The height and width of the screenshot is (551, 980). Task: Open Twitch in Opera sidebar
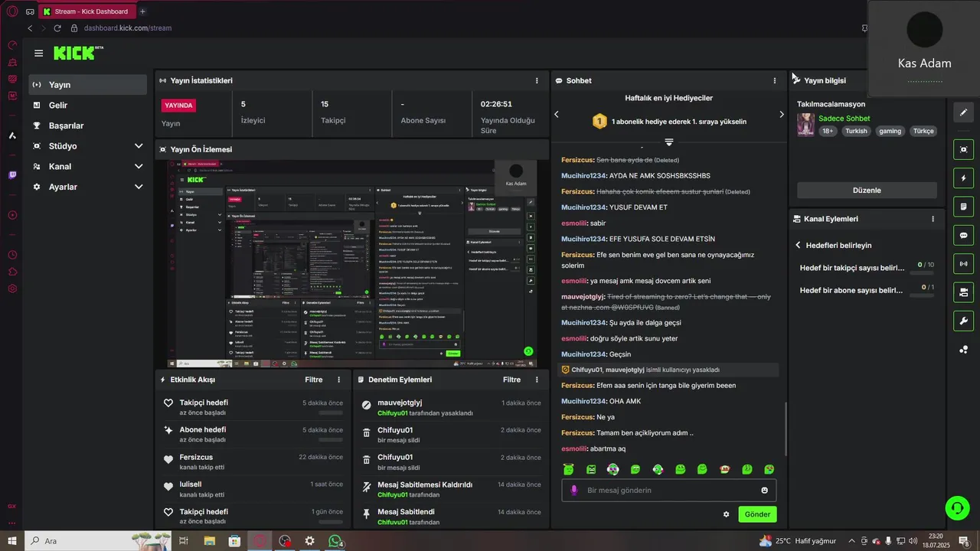[12, 175]
